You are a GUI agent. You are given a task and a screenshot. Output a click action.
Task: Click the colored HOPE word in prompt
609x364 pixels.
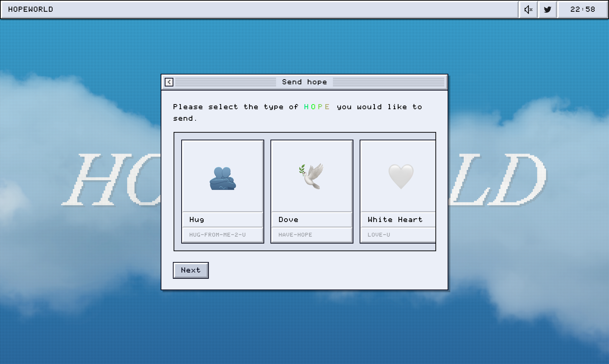click(317, 107)
